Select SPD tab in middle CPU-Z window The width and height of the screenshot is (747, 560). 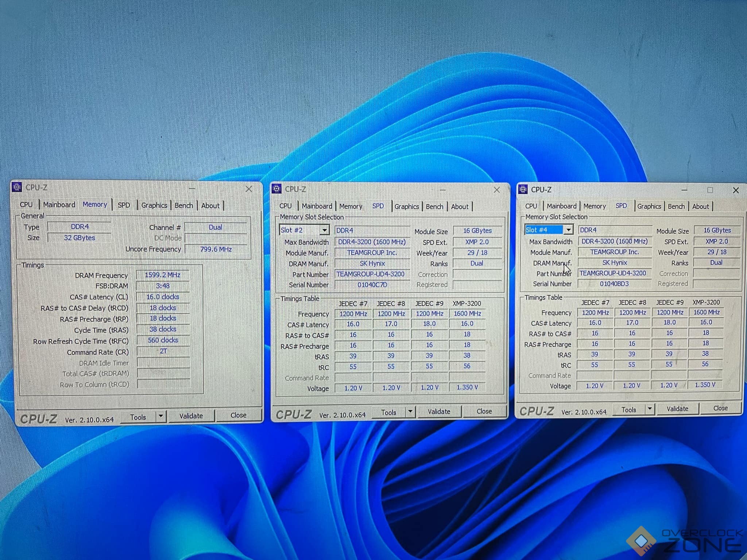[x=378, y=206]
